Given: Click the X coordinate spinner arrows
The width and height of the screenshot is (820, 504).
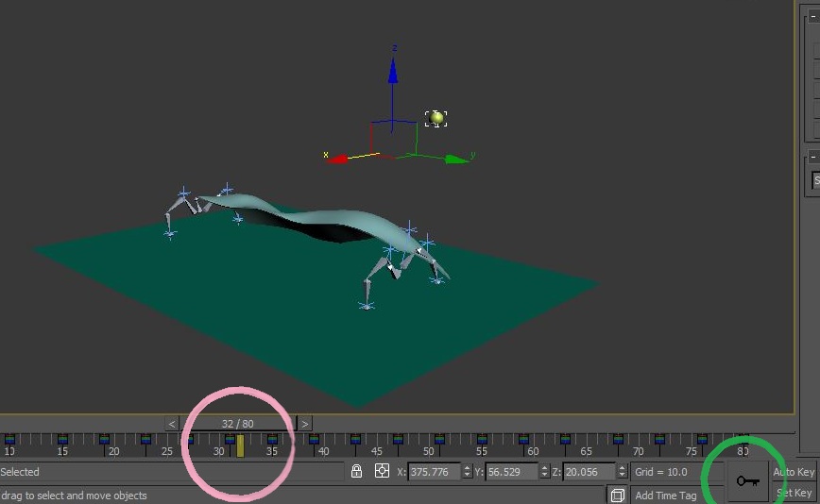Looking at the screenshot, I should click(x=467, y=471).
